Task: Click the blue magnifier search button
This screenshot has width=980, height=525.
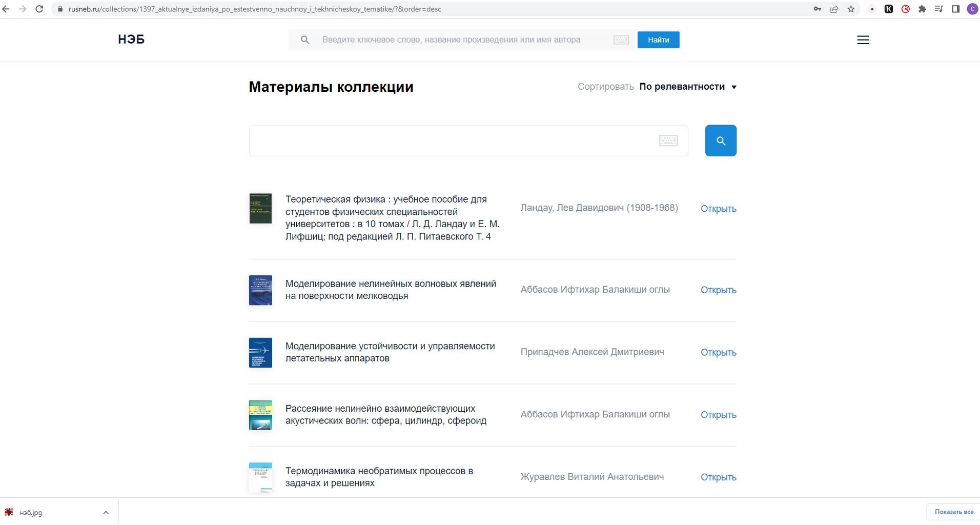Action: (720, 140)
